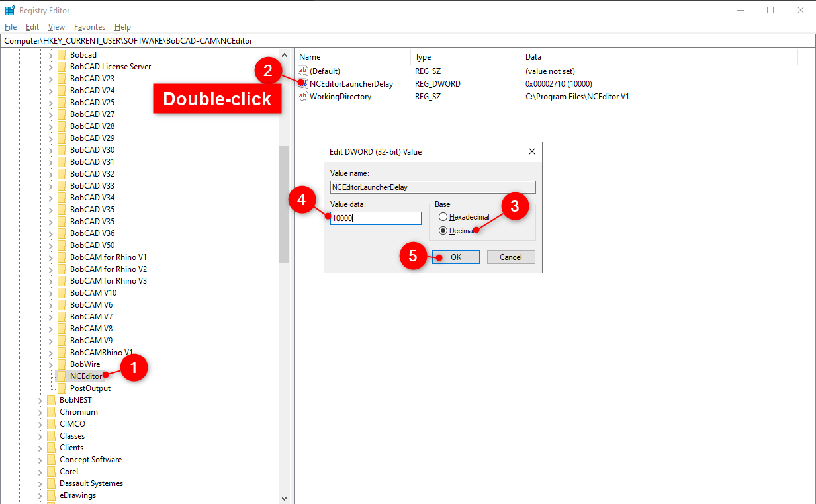Select the BobCAM V9 key label
The width and height of the screenshot is (816, 504).
click(x=91, y=341)
